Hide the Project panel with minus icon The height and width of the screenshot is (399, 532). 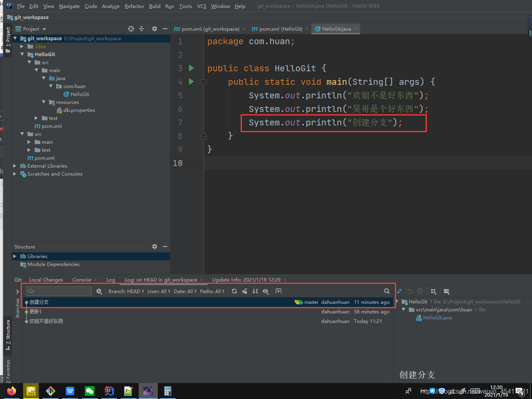165,29
